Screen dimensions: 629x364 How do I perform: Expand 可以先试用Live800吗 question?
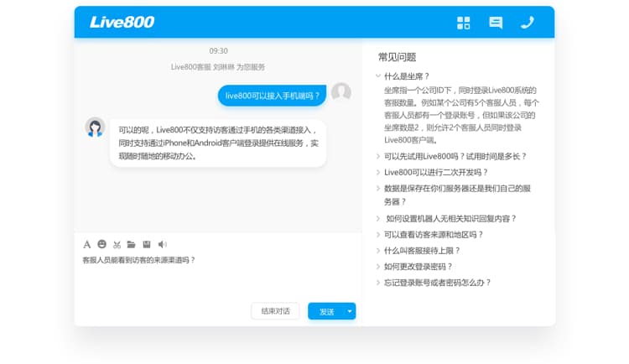coord(455,156)
